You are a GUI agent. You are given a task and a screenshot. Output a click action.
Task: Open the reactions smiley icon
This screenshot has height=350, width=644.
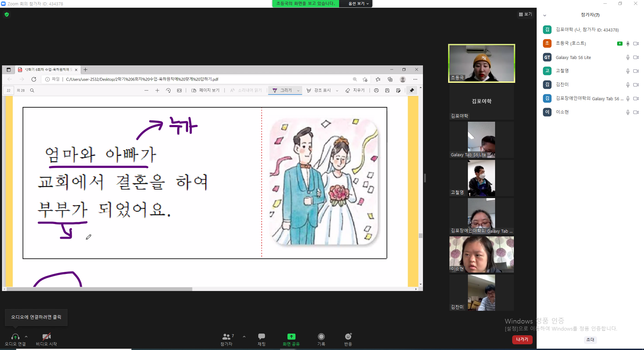pyautogui.click(x=348, y=336)
